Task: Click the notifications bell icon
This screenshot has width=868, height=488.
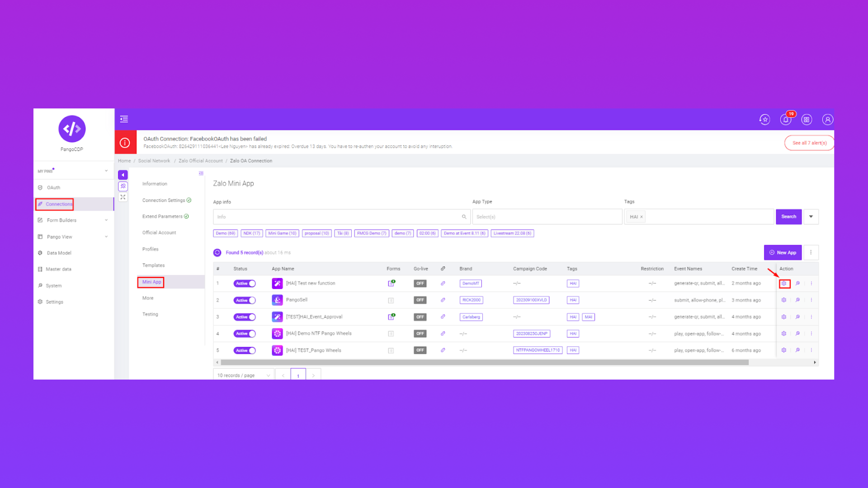Action: [786, 120]
